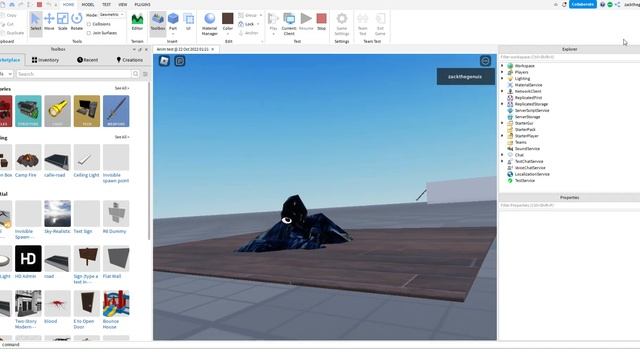Click the second See All link
The width and height of the screenshot is (640, 360).
coord(121,137)
